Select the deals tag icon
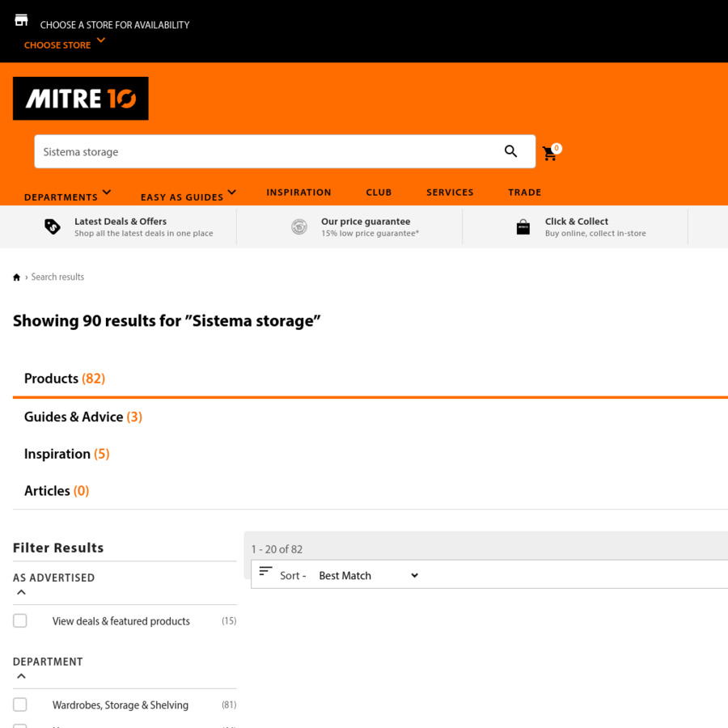Viewport: 728px width, 728px height. 52,226
